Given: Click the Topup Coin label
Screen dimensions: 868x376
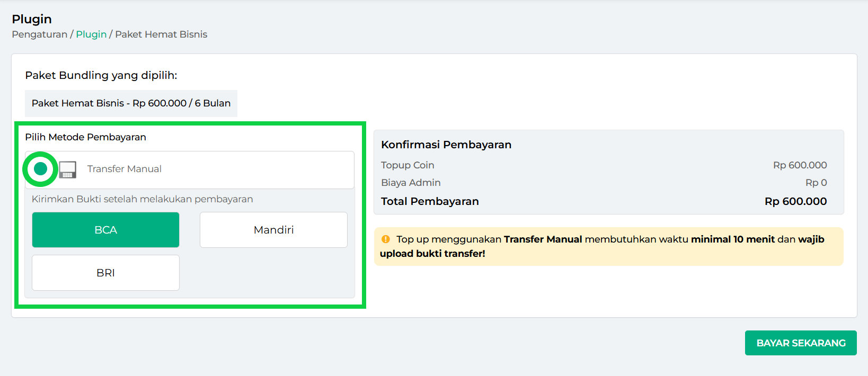Looking at the screenshot, I should click(408, 165).
